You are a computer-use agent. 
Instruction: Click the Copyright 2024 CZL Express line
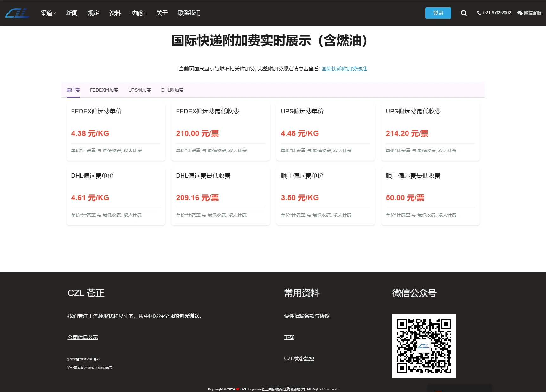(273, 389)
